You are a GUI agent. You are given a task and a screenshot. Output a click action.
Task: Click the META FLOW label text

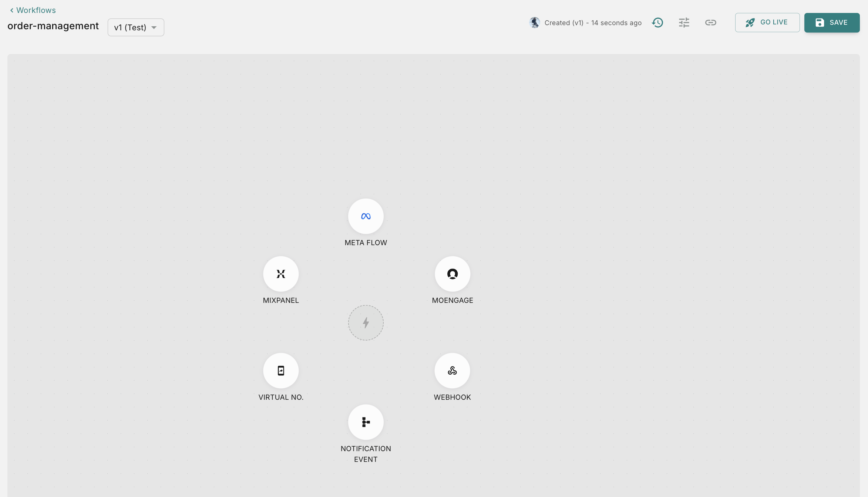point(366,243)
